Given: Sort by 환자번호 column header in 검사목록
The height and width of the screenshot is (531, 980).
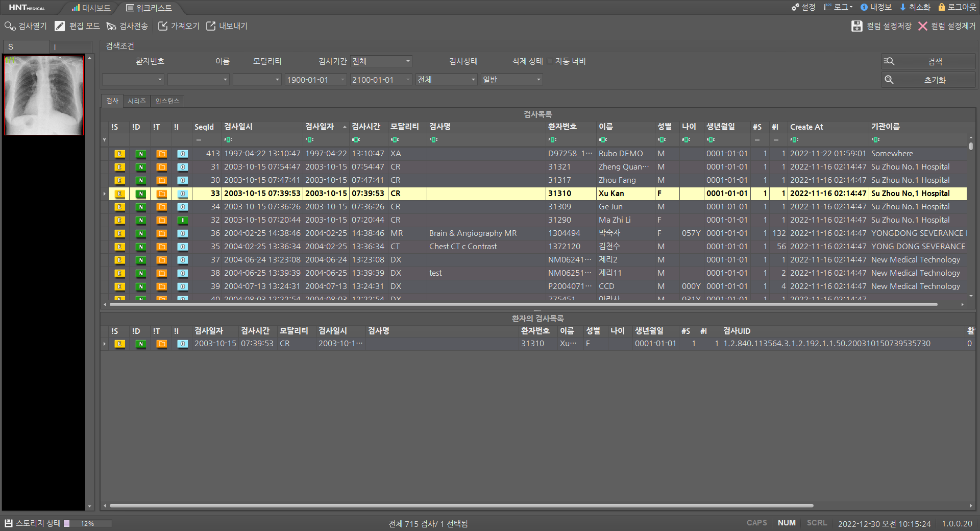Looking at the screenshot, I should 571,127.
